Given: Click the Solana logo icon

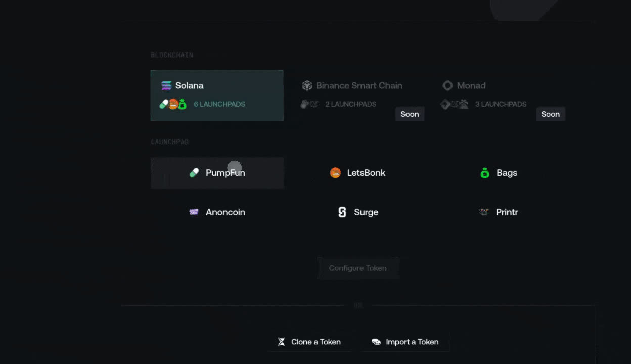Looking at the screenshot, I should pyautogui.click(x=166, y=85).
